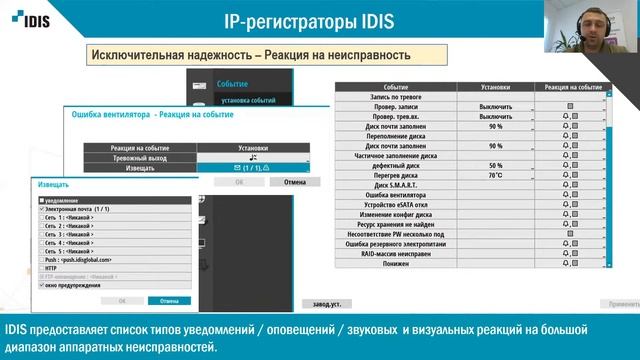
Task: Click the scrollbar down arrow in events table
Action: tap(609, 265)
